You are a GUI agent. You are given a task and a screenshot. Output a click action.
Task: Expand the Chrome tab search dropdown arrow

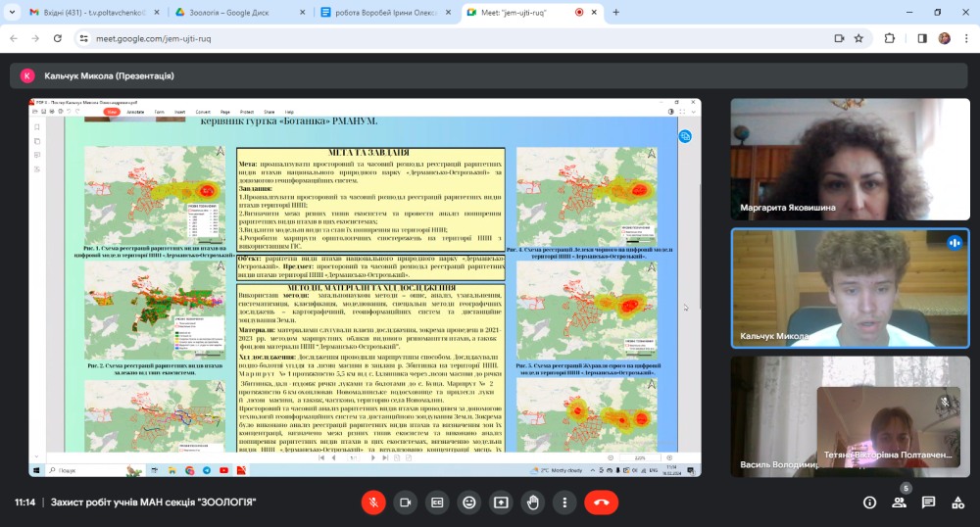[x=12, y=13]
